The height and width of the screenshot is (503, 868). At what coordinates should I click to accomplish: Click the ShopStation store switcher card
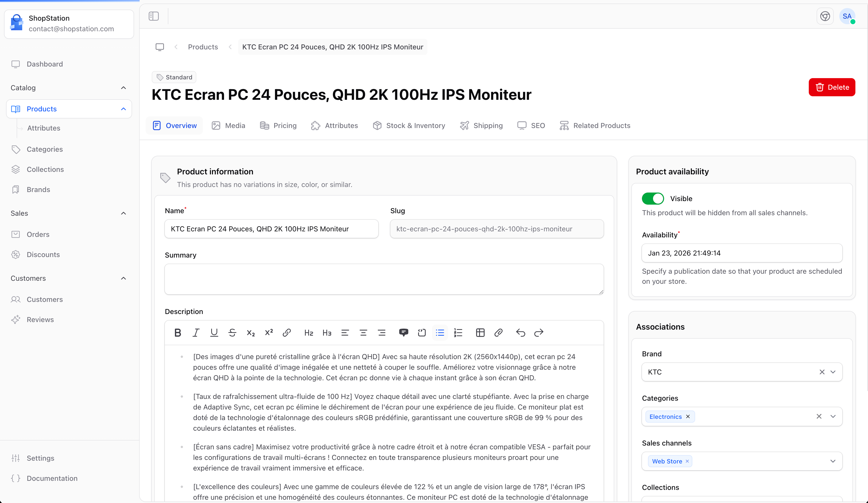[69, 24]
